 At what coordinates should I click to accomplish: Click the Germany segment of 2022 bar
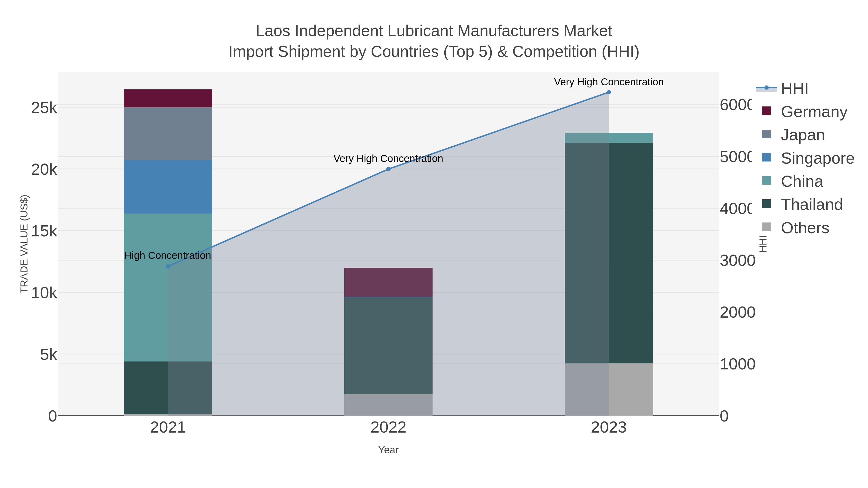coord(388,282)
